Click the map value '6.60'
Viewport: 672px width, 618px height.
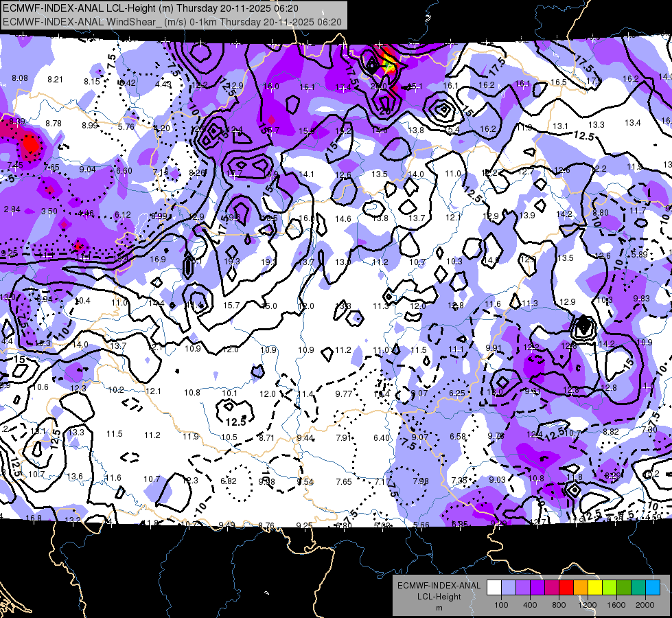(124, 171)
